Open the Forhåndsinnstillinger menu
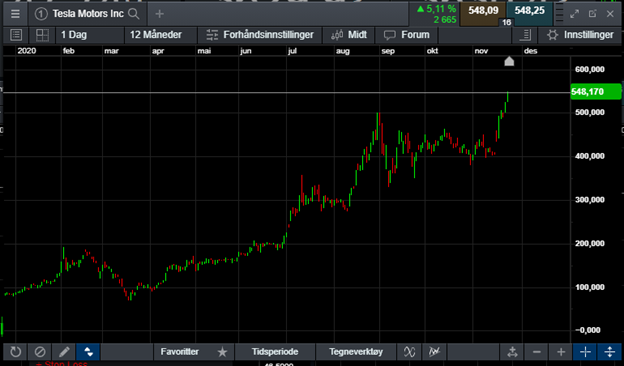This screenshot has width=624, height=366. coord(260,35)
